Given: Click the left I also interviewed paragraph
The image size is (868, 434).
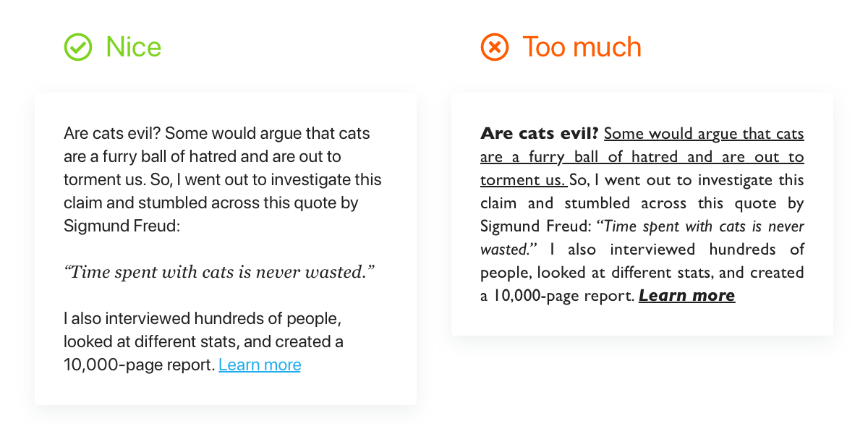Looking at the screenshot, I should tap(203, 341).
